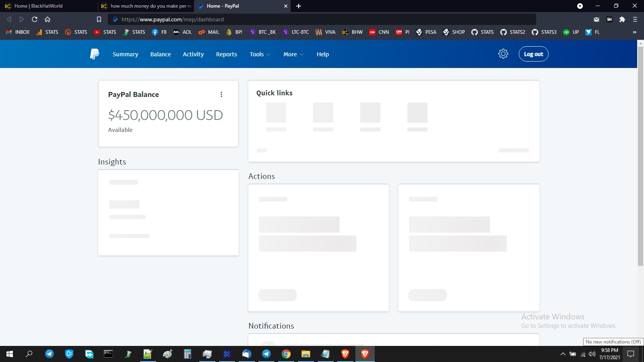This screenshot has width=644, height=362.
Task: Show hidden system tray icons
Action: pyautogui.click(x=563, y=354)
